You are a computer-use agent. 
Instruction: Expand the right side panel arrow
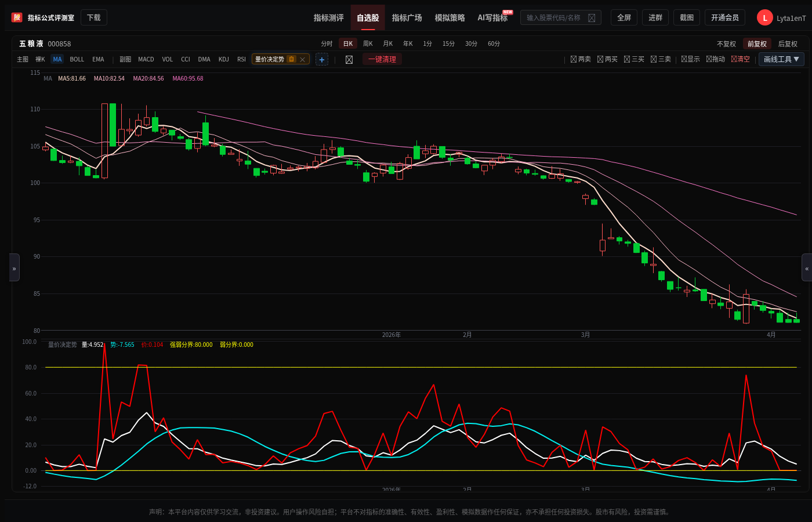[x=807, y=267]
